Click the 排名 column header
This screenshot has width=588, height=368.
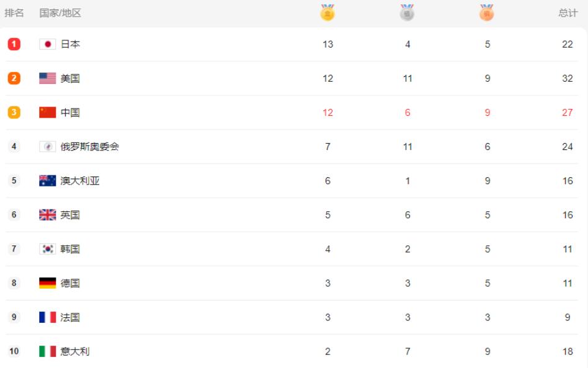14,13
